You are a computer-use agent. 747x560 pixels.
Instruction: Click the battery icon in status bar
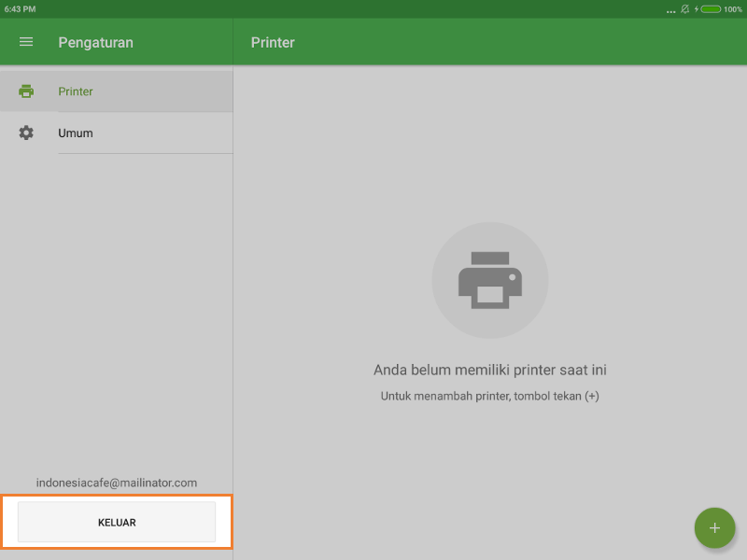[711, 8]
